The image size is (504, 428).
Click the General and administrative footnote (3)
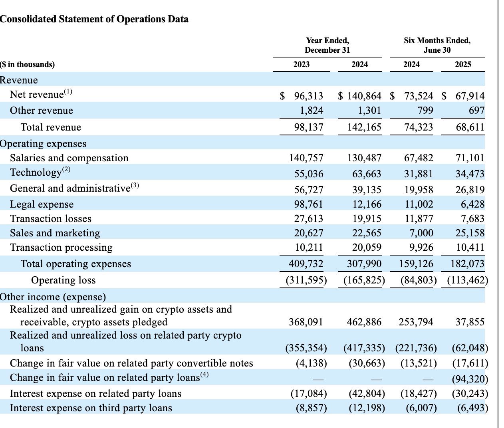(135, 185)
